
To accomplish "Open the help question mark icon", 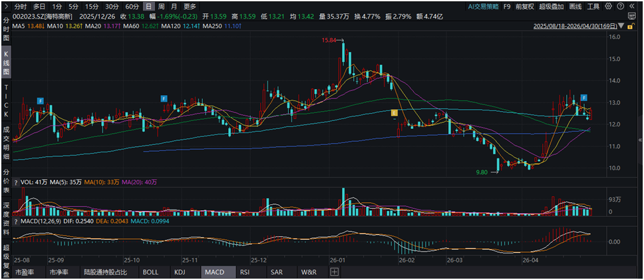I will [x=620, y=6].
